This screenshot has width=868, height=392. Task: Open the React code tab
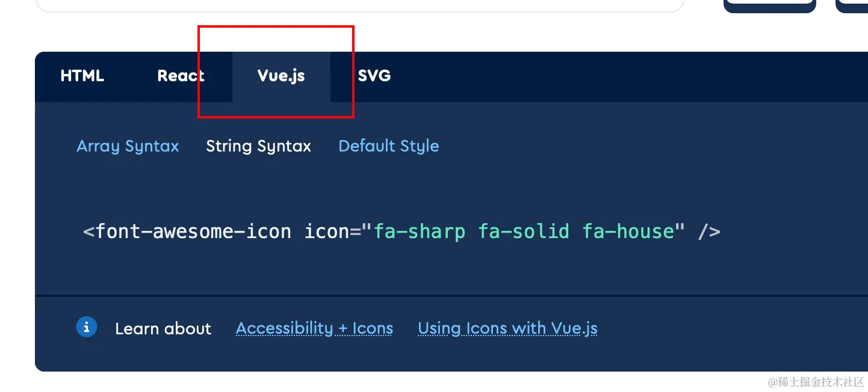pyautogui.click(x=181, y=76)
